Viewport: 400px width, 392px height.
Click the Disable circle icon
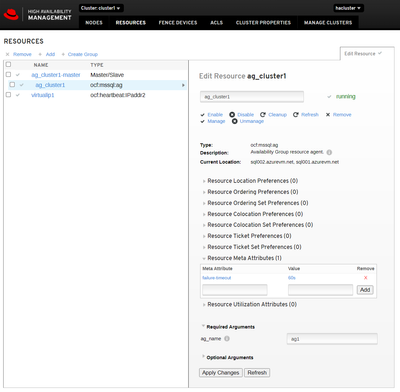232,115
